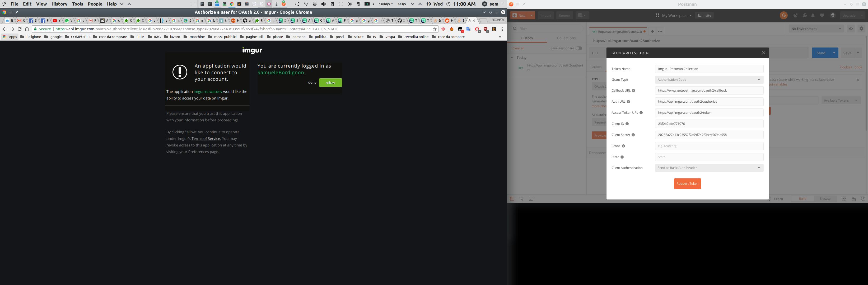Screen dimensions: 868x285
Task: Open Imgur Terms of Service link
Action: [206, 139]
